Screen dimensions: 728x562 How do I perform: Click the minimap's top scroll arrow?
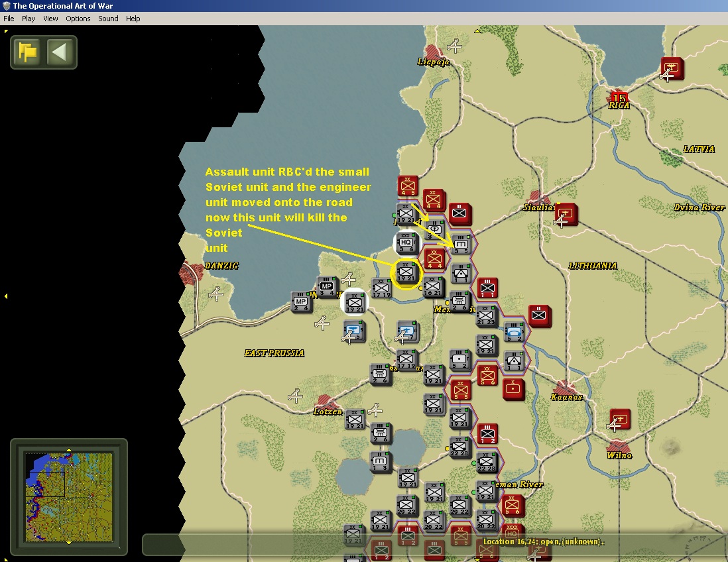click(x=69, y=450)
